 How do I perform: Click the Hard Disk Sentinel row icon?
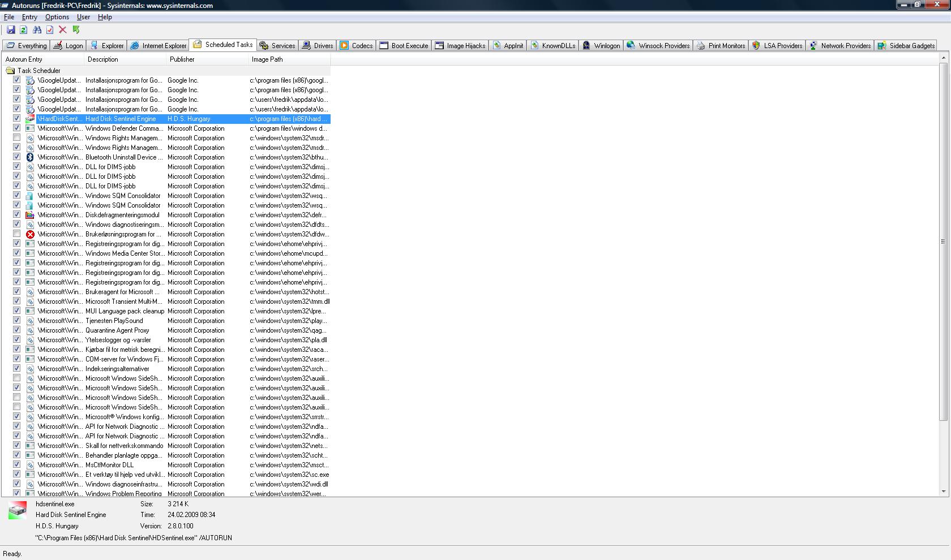click(x=30, y=119)
